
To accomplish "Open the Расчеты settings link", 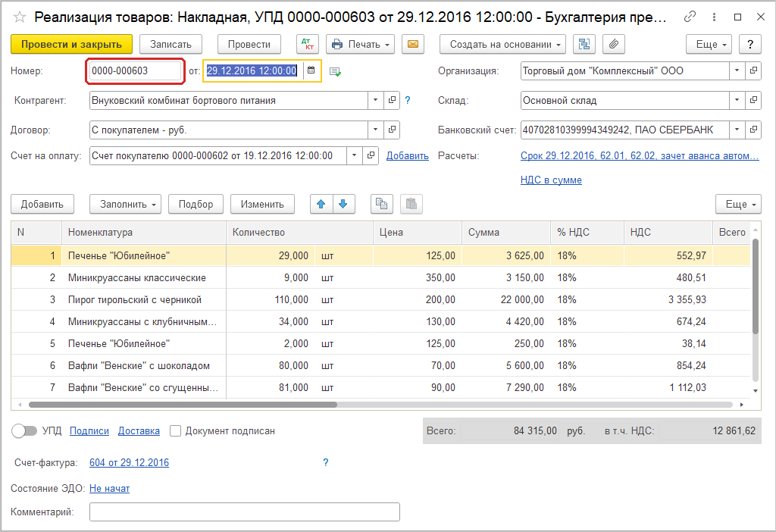I will coord(640,156).
